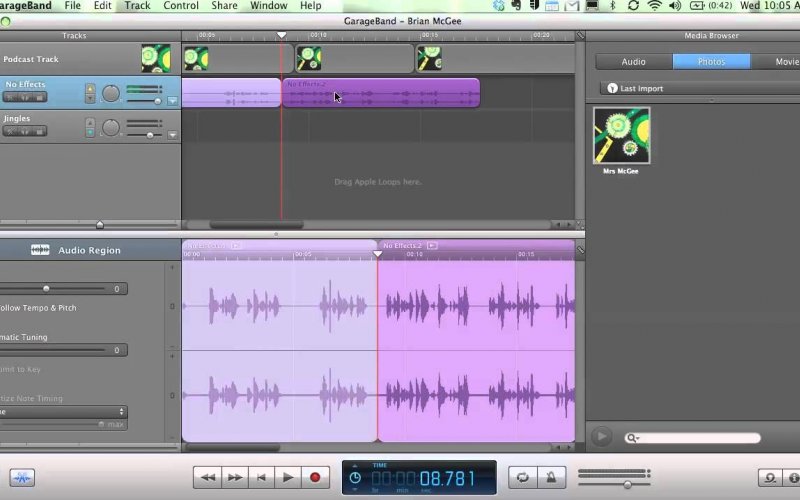Viewport: 800px width, 500px height.
Task: Toggle ducking up arrow on Jingles track
Action: tap(90, 122)
